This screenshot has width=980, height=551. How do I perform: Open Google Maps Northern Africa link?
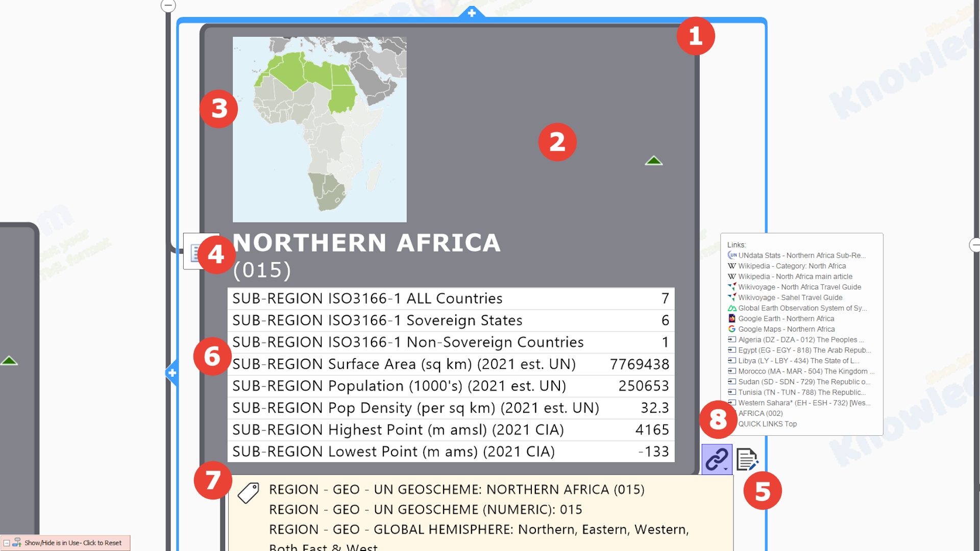(786, 329)
